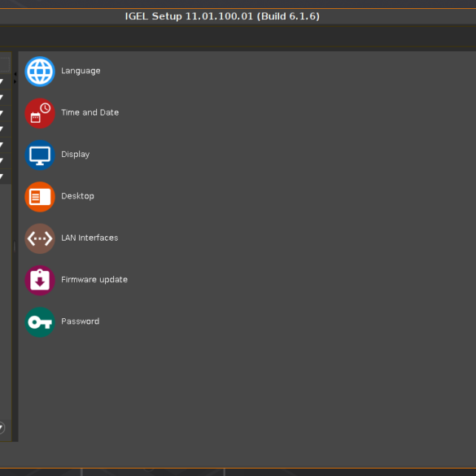Select the "Password" label
This screenshot has height=476, width=476.
coord(80,321)
